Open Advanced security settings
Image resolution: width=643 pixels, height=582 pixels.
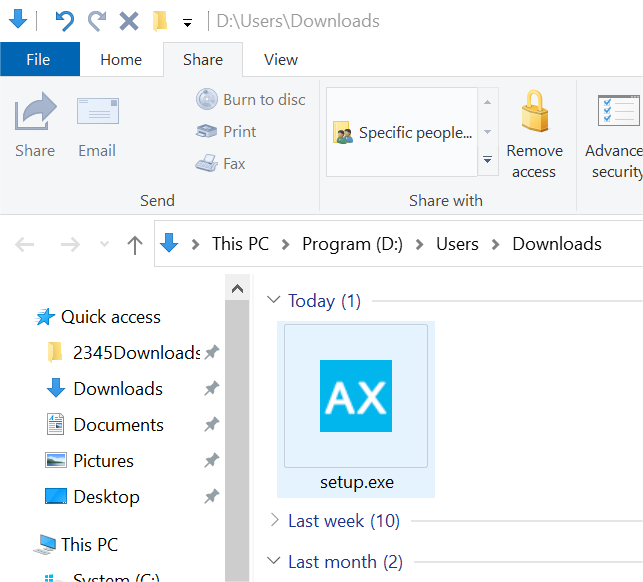[613, 135]
